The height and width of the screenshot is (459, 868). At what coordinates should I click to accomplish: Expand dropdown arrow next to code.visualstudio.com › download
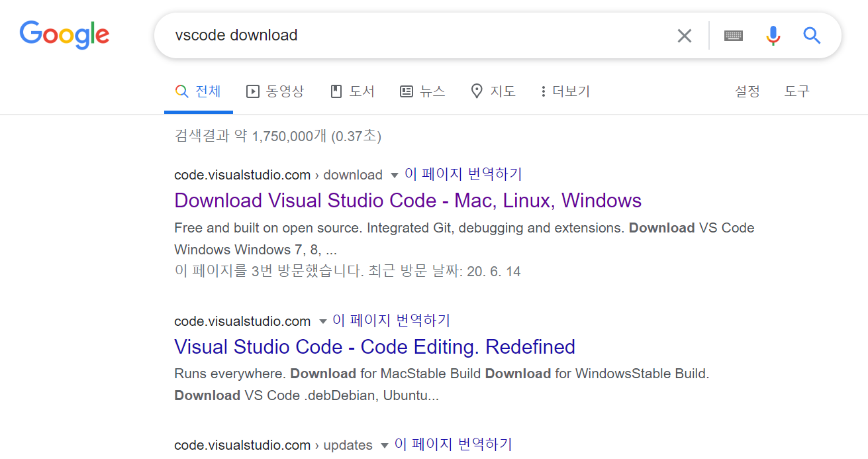click(x=395, y=176)
